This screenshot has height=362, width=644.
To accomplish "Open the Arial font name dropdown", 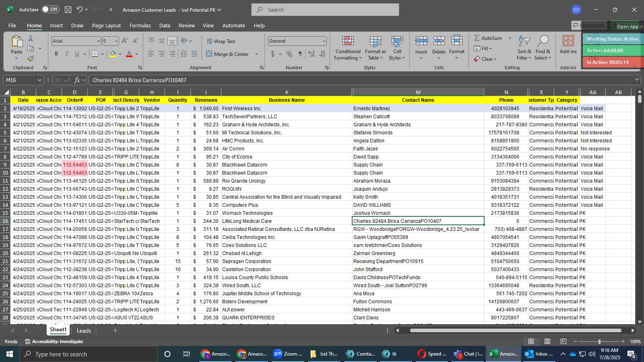I will (98, 41).
